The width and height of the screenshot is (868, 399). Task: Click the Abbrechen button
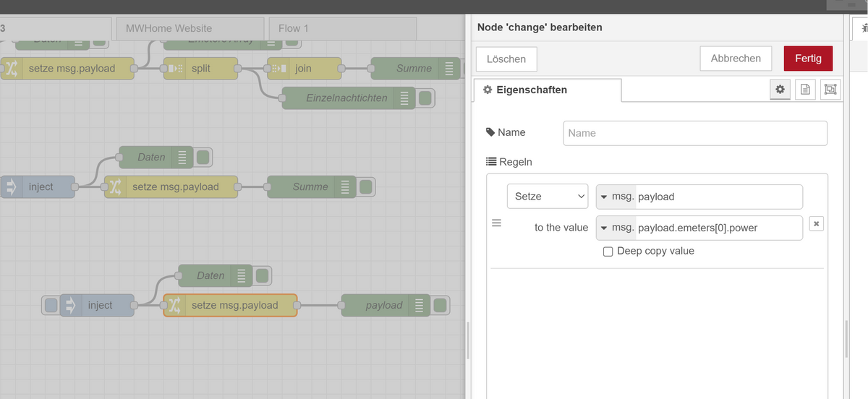pyautogui.click(x=736, y=59)
